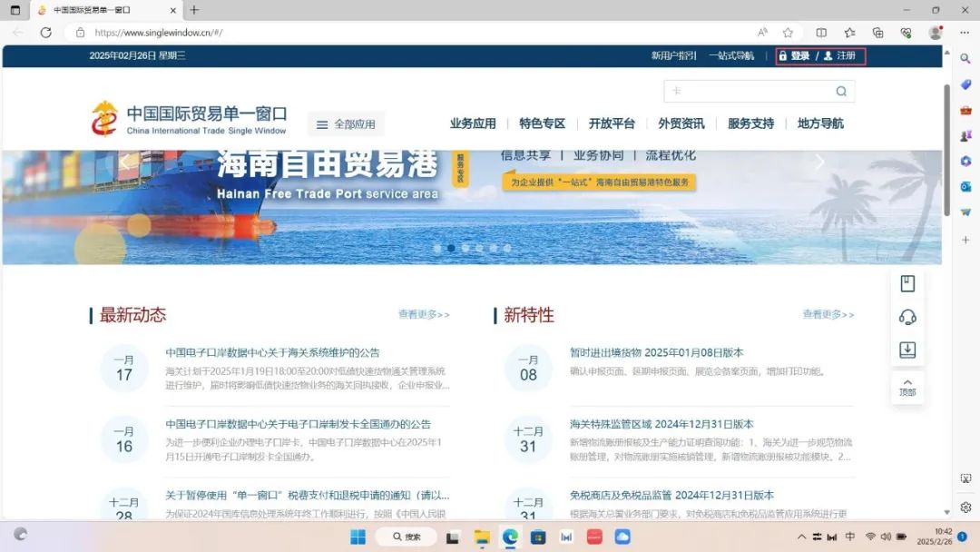Image resolution: width=980 pixels, height=552 pixels.
Task: Click the site search input field
Action: pos(749,92)
